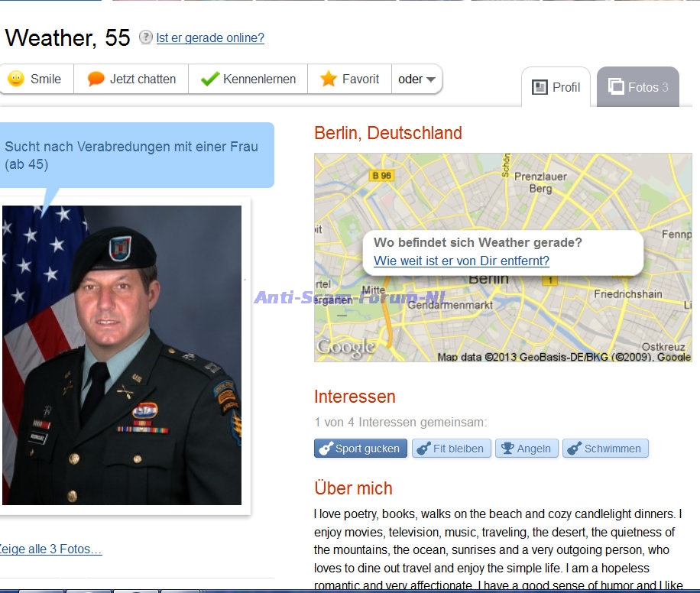Click the profile photo thumbnail
This screenshot has width=700, height=593.
click(x=122, y=355)
